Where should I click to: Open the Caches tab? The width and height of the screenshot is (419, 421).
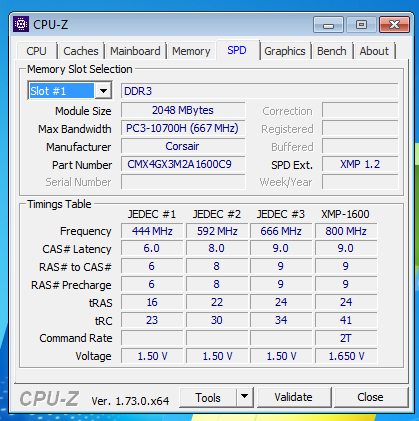[81, 51]
